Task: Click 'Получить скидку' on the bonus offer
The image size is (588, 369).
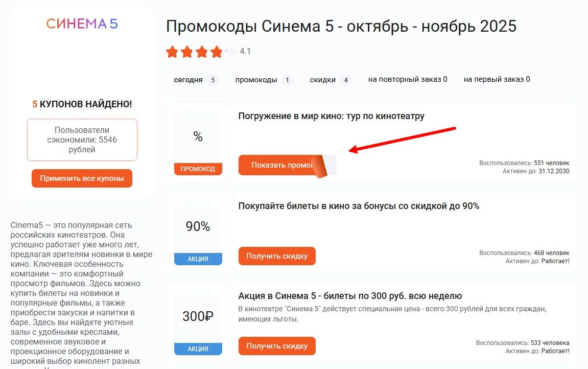Action: (x=276, y=256)
